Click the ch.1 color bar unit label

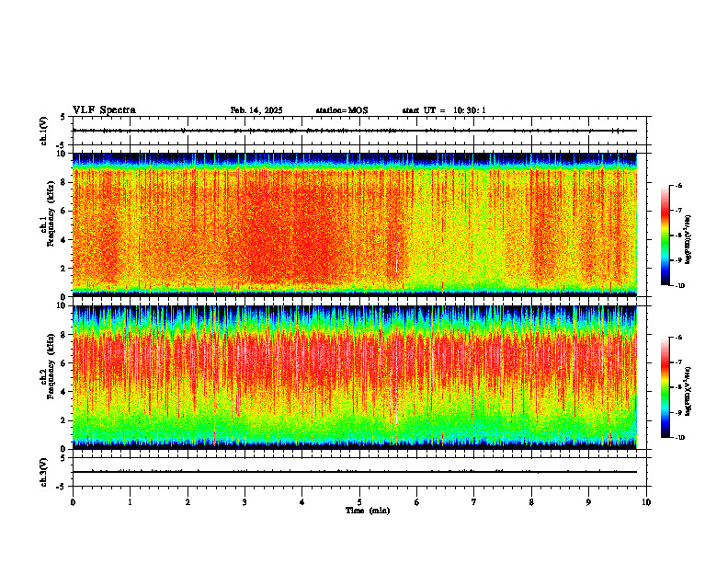coord(688,240)
